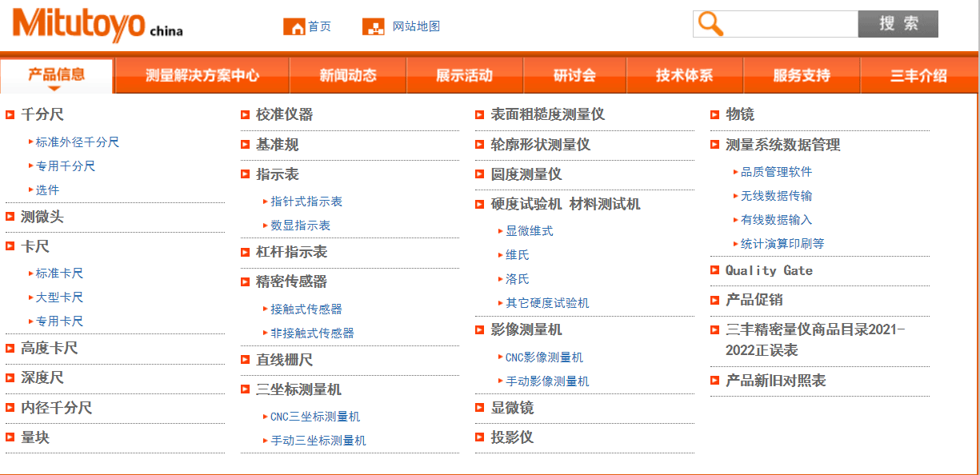
Task: Click the orange bullet icon beside 显微镜
Action: pyautogui.click(x=480, y=408)
